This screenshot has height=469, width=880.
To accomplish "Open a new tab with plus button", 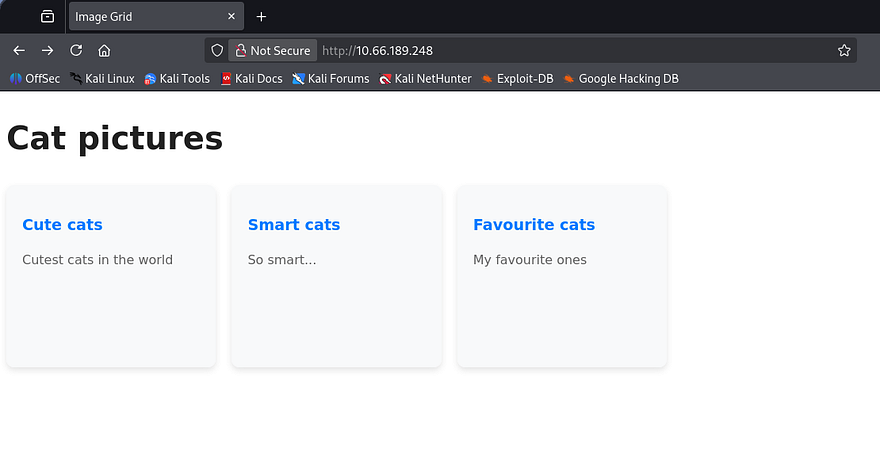I will (261, 17).
